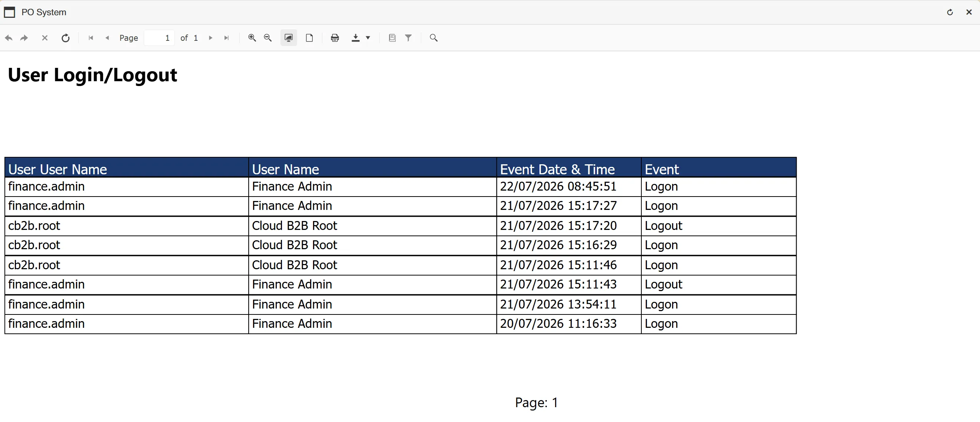Zoom in on the report
Image resolution: width=980 pixels, height=422 pixels.
tap(252, 38)
